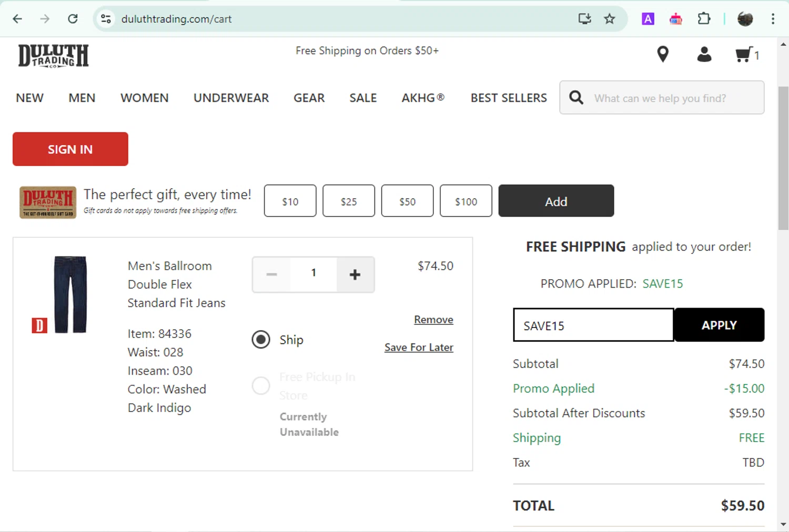Click the Duluth gift card image
The width and height of the screenshot is (789, 532).
[x=48, y=202]
